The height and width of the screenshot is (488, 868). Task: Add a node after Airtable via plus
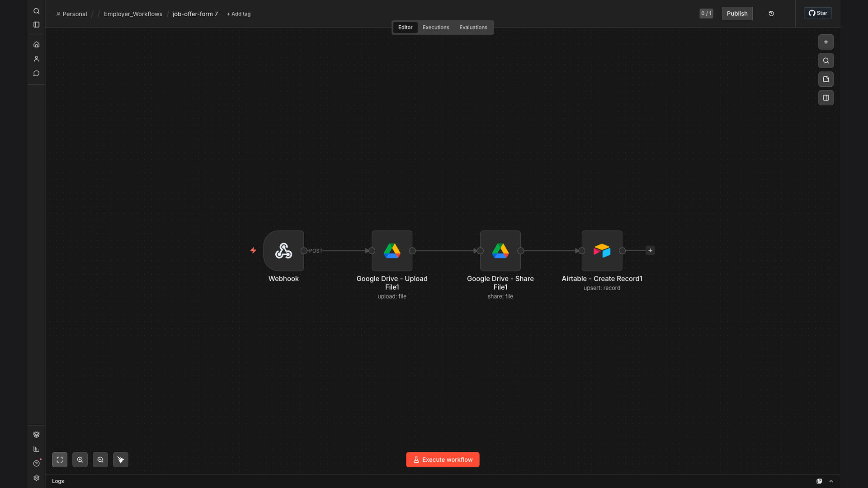tap(650, 250)
